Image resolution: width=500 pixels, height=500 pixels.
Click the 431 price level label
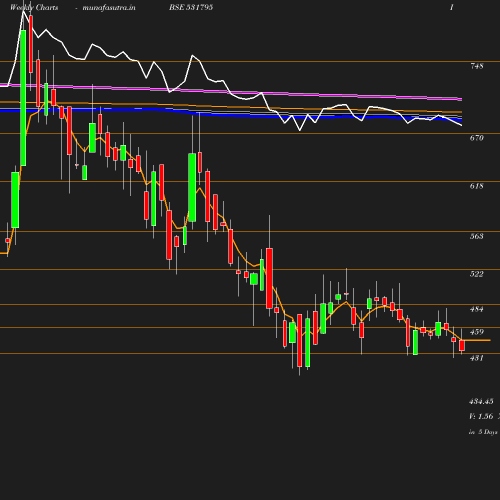pyautogui.click(x=477, y=358)
